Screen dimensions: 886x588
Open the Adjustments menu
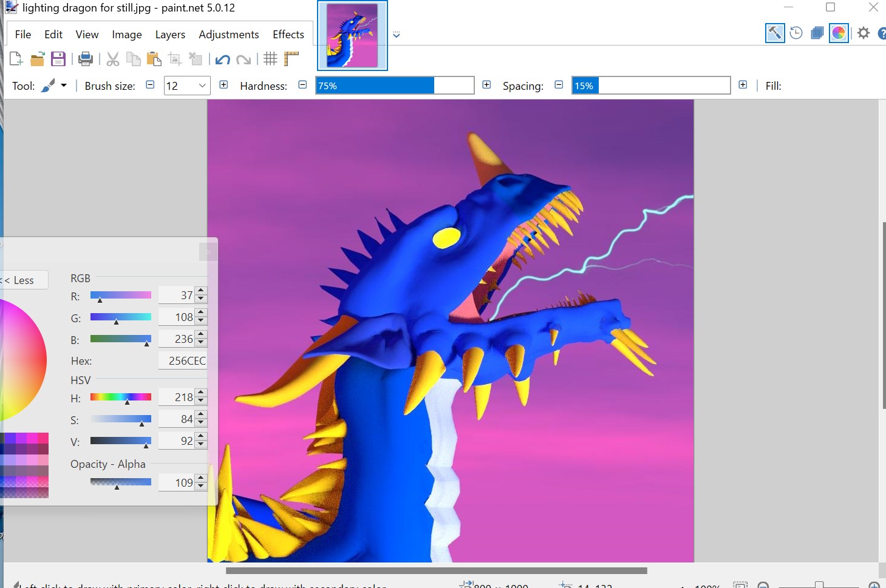tap(229, 35)
